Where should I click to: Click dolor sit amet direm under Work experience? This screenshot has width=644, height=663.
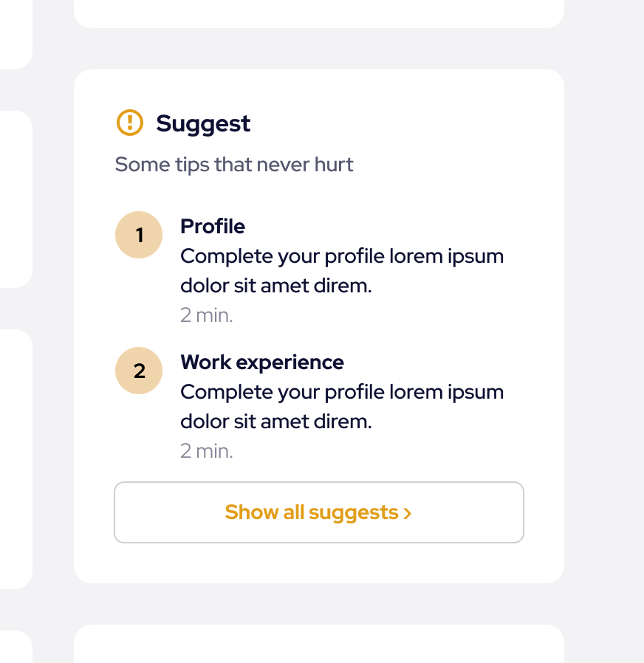(x=275, y=422)
